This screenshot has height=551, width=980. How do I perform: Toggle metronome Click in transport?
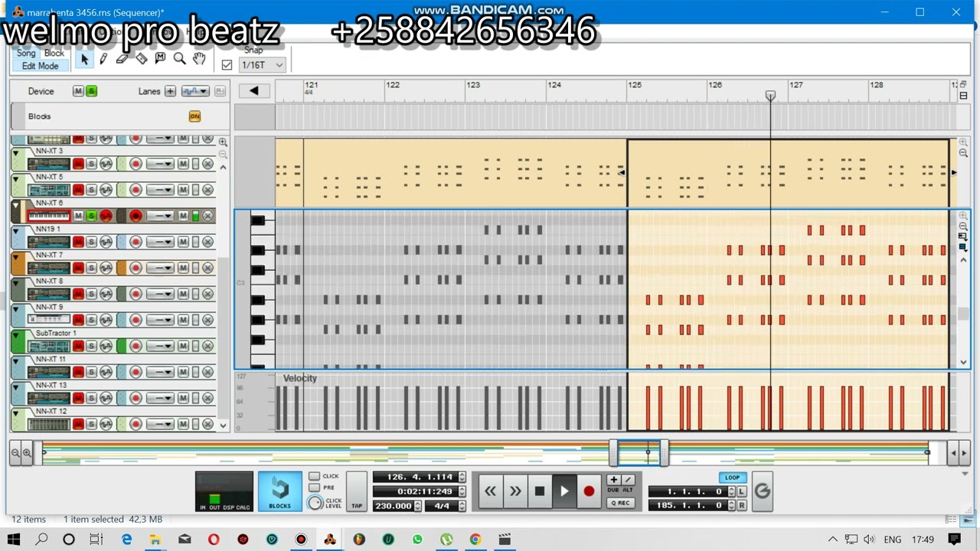pyautogui.click(x=314, y=476)
